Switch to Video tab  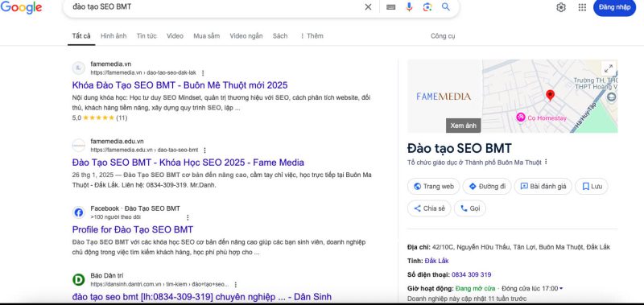(175, 36)
